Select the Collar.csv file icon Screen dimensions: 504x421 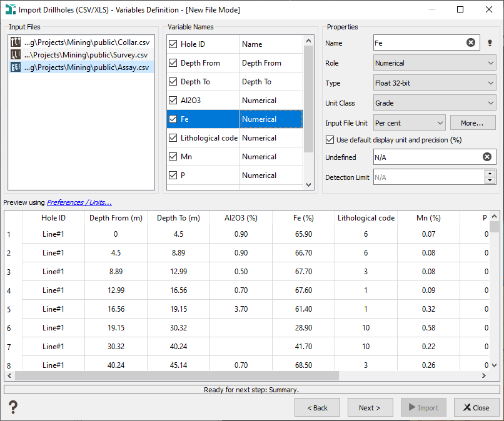(16, 42)
